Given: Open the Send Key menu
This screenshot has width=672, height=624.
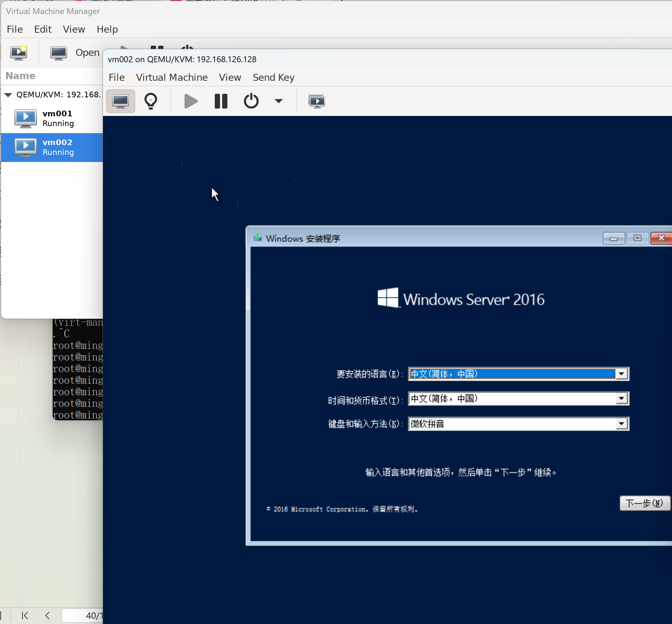Looking at the screenshot, I should click(x=273, y=77).
